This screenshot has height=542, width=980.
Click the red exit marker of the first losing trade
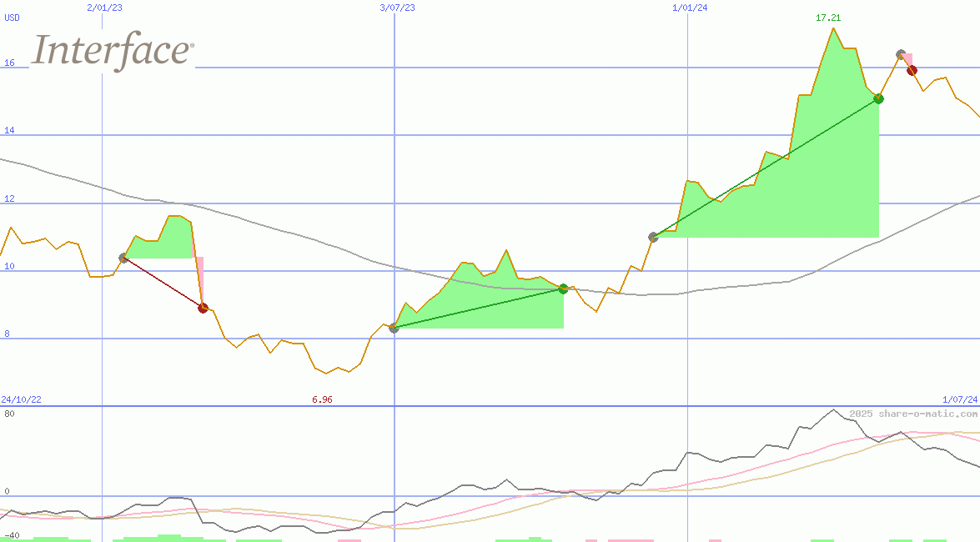click(x=203, y=308)
